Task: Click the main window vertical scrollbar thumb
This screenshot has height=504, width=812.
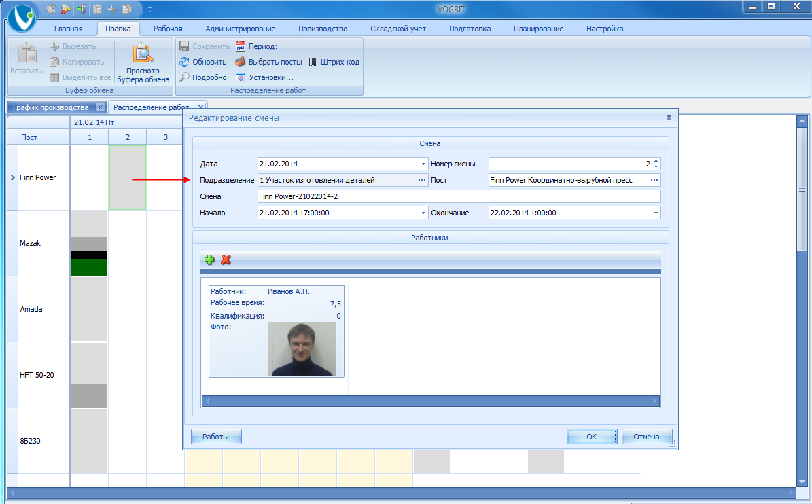Action: point(802,190)
